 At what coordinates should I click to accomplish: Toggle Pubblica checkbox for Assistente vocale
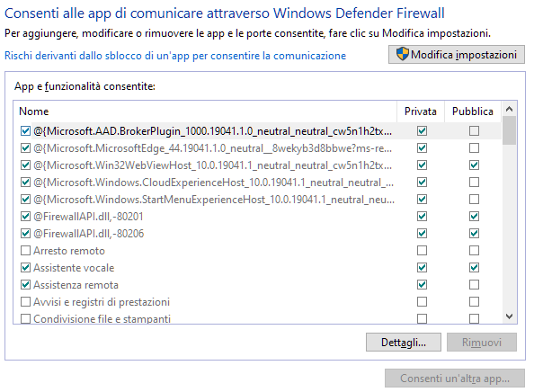point(474,268)
